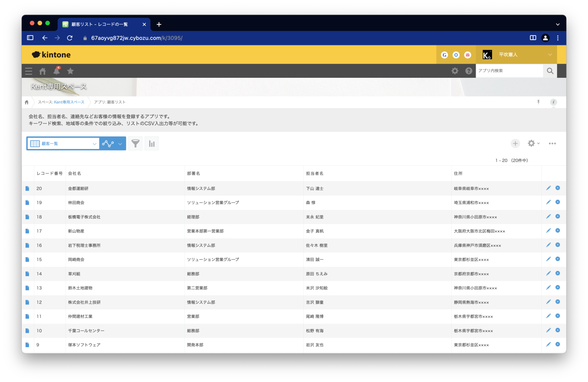
Task: Click the notification bell icon
Action: coord(56,71)
